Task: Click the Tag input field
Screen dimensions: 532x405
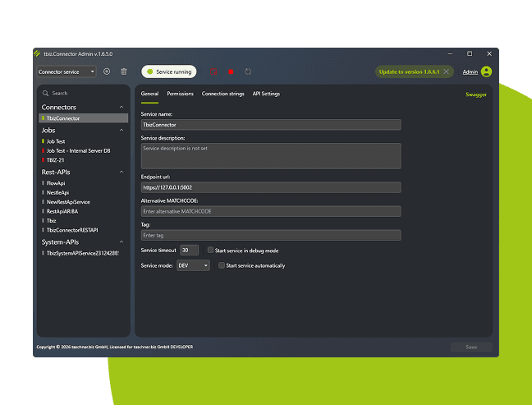Action: (271, 235)
